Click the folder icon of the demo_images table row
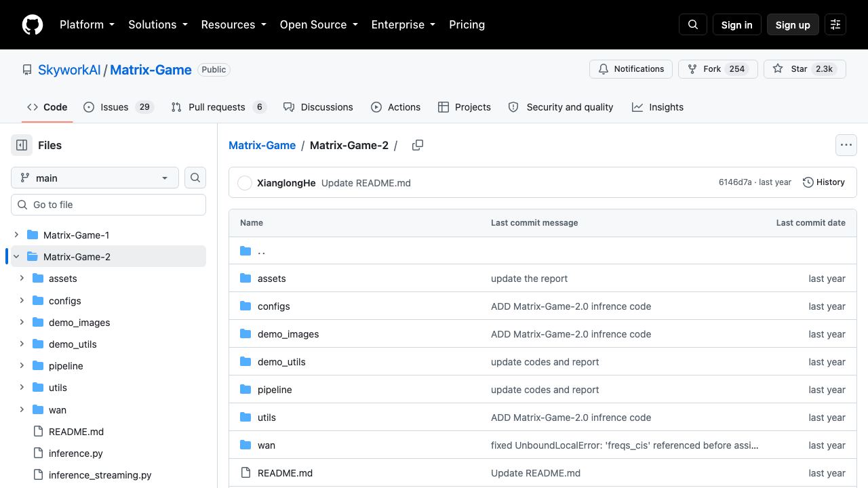868x488 pixels. (x=245, y=334)
